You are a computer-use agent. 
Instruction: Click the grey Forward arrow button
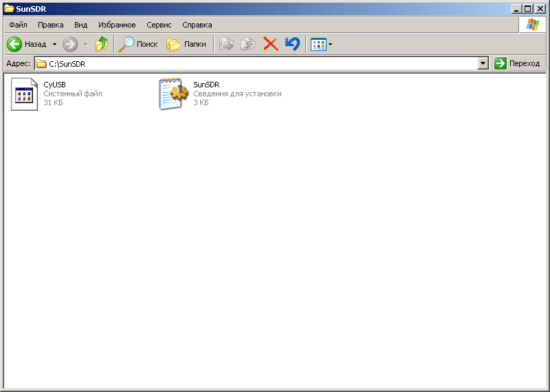point(70,44)
